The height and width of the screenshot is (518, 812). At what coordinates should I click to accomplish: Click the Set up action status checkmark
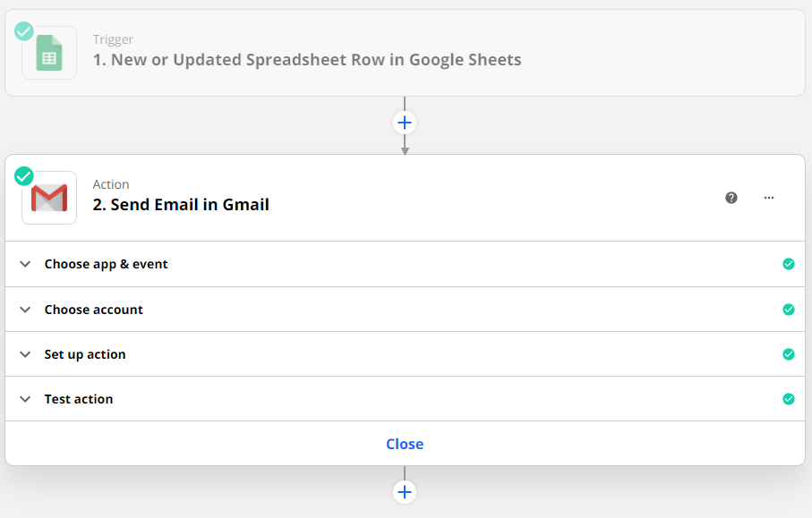point(788,354)
